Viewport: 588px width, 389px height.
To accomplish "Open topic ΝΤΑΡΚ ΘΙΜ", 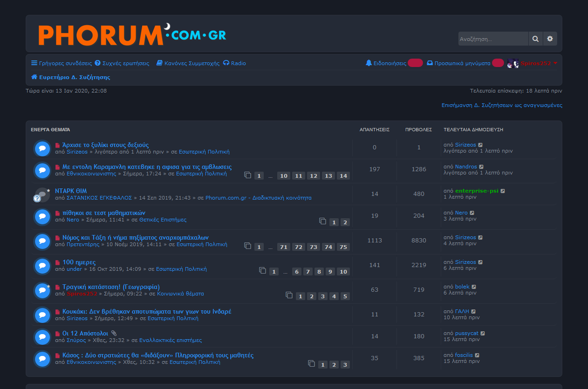I will pyautogui.click(x=71, y=191).
